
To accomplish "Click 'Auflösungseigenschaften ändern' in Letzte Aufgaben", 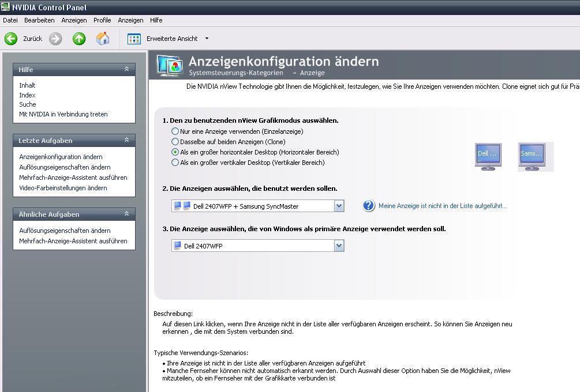I will pyautogui.click(x=65, y=167).
